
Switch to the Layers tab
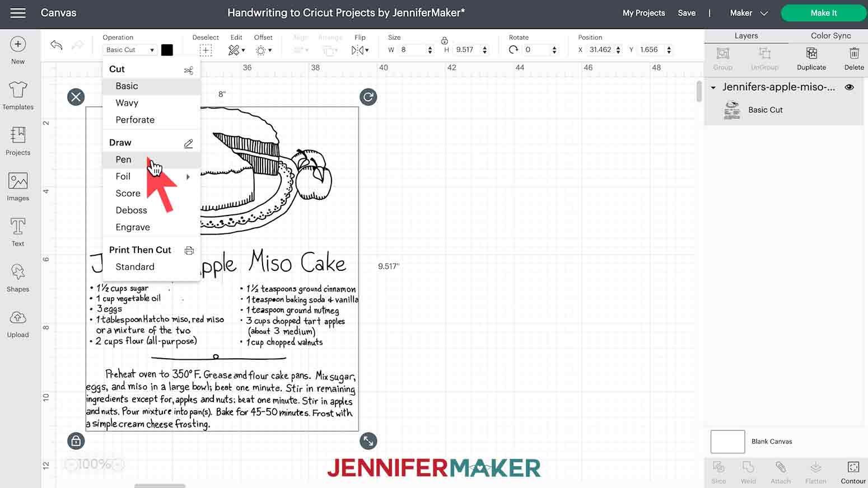pyautogui.click(x=746, y=36)
